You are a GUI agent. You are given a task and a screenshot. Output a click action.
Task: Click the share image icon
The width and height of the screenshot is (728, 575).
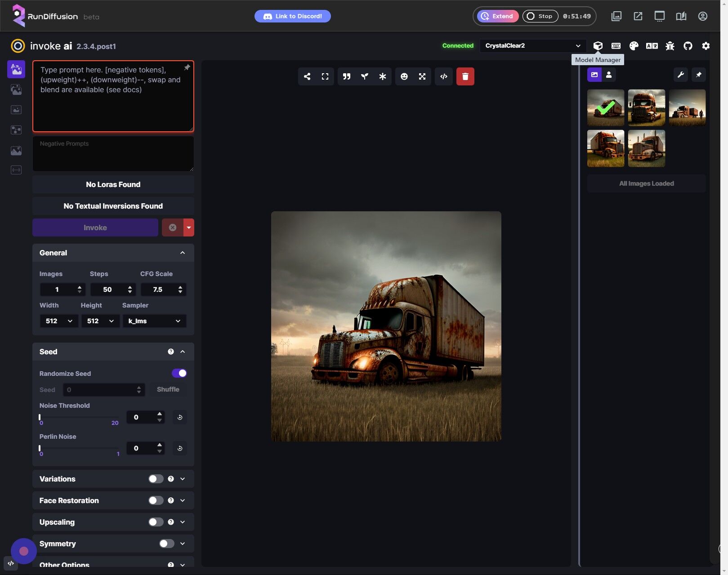[x=307, y=76]
